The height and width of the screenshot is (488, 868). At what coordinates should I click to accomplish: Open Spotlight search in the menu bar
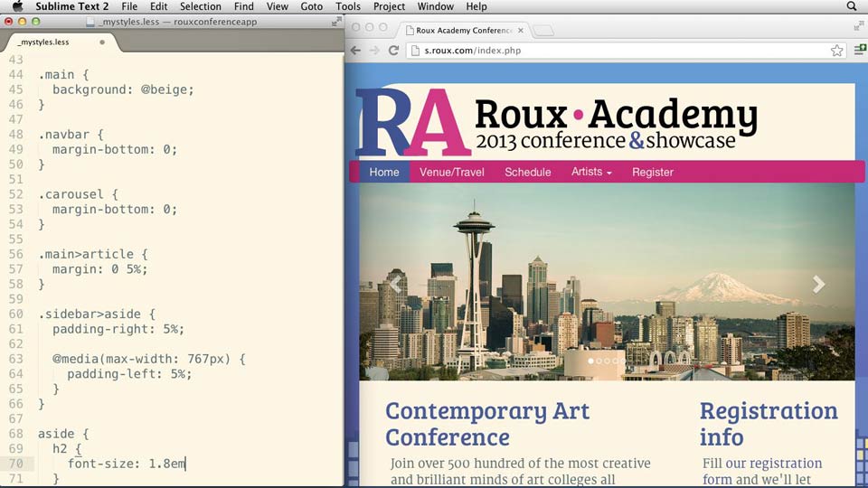[852, 6]
